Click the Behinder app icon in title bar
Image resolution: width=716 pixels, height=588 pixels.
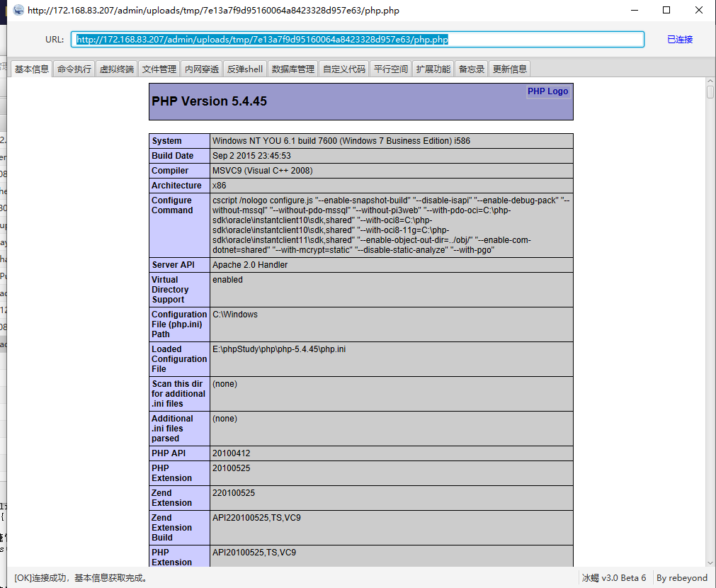[x=18, y=10]
